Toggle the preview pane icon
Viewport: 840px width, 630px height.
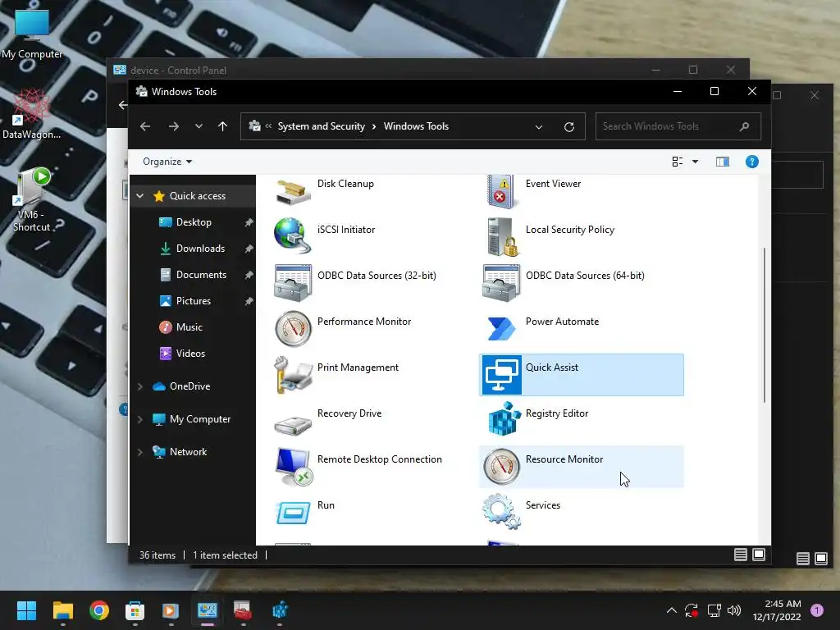tap(723, 162)
